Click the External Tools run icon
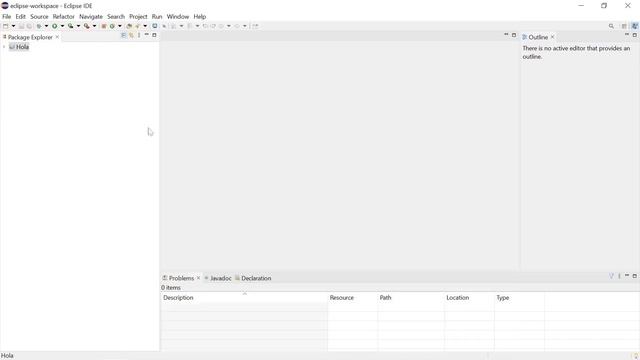 pos(86,26)
